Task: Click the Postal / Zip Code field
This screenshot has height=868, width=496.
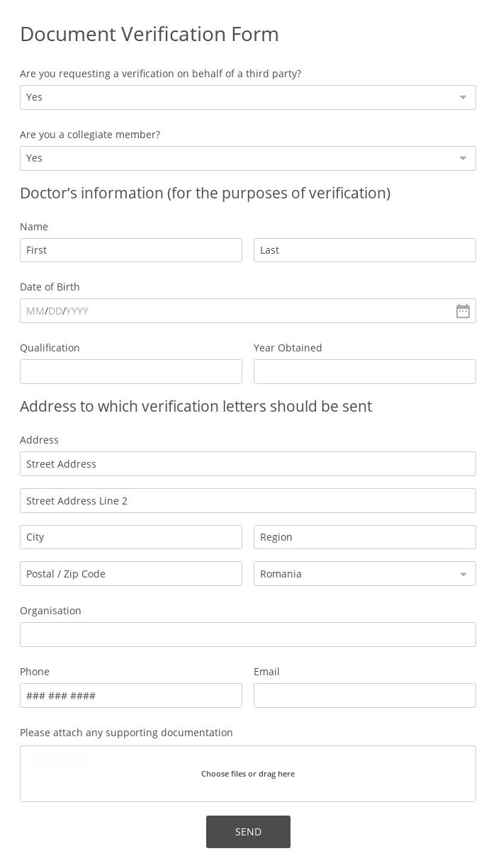Action: click(131, 573)
